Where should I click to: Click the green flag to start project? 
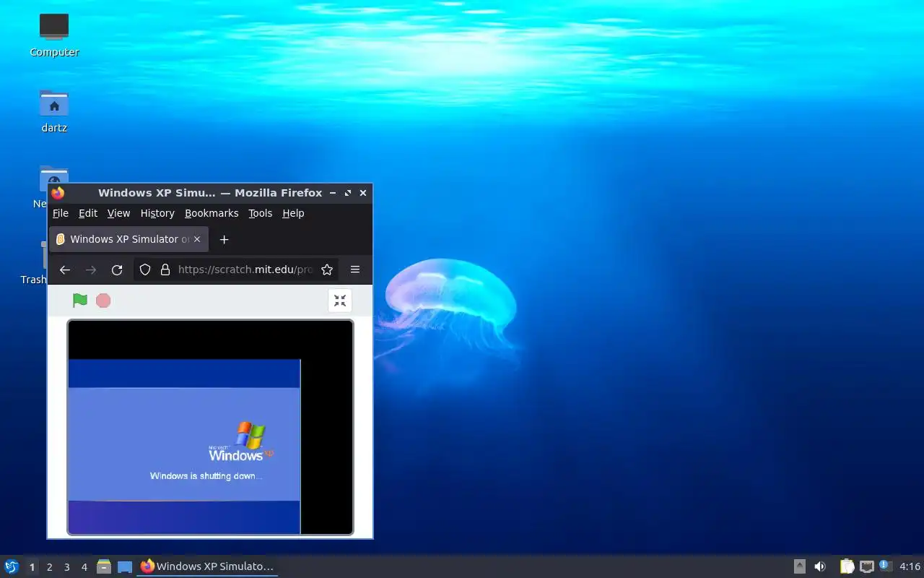(x=80, y=301)
